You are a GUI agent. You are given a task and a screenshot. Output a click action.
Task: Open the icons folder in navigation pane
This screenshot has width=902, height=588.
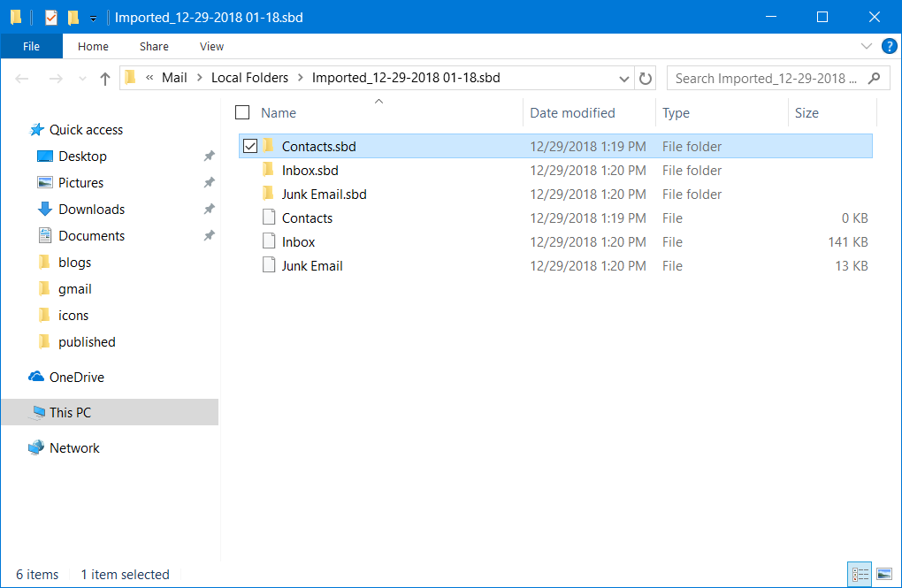73,316
